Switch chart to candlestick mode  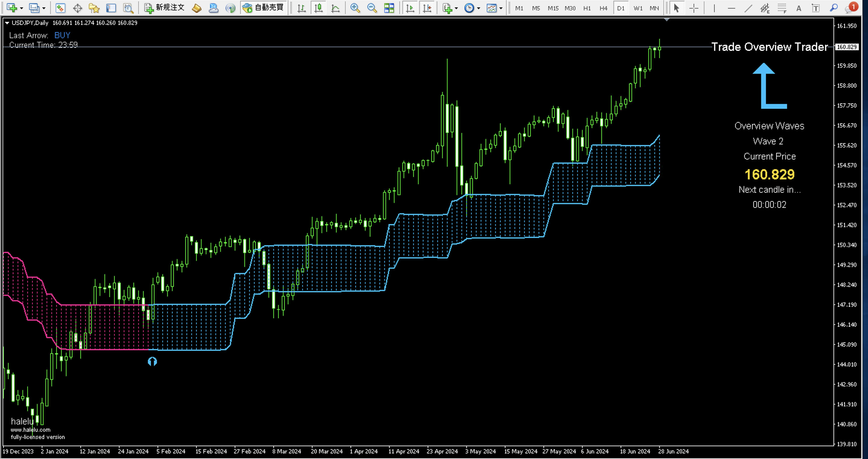point(318,8)
